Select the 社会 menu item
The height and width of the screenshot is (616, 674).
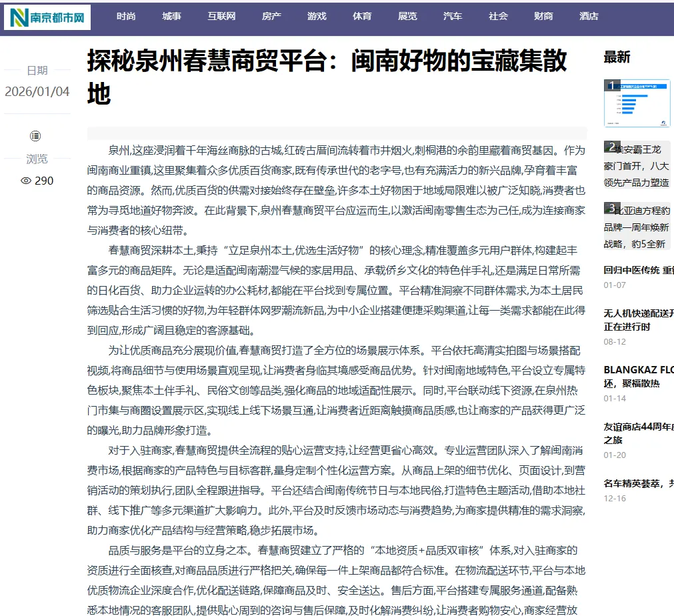pos(498,17)
